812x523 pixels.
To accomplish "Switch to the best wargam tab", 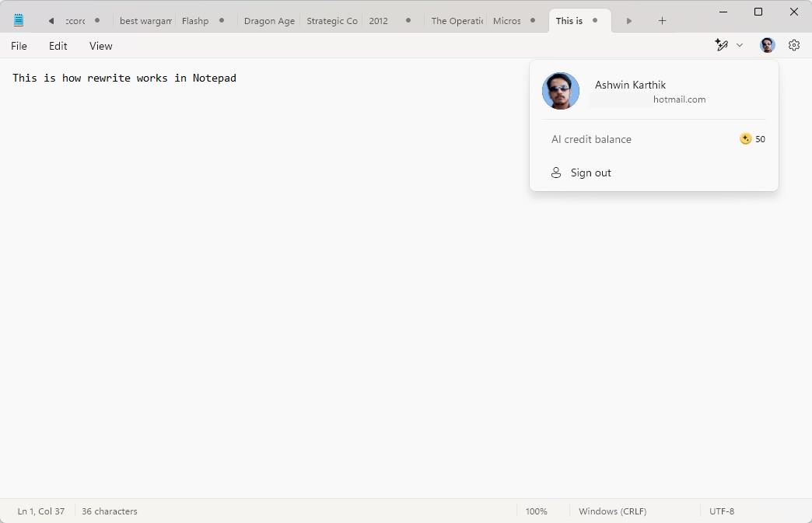I will click(x=145, y=21).
